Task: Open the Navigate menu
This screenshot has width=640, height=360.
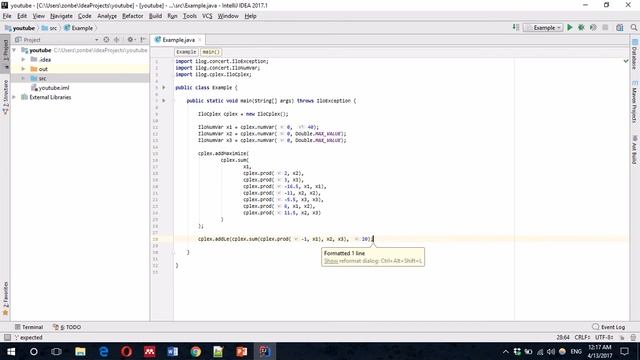Action: (x=61, y=16)
